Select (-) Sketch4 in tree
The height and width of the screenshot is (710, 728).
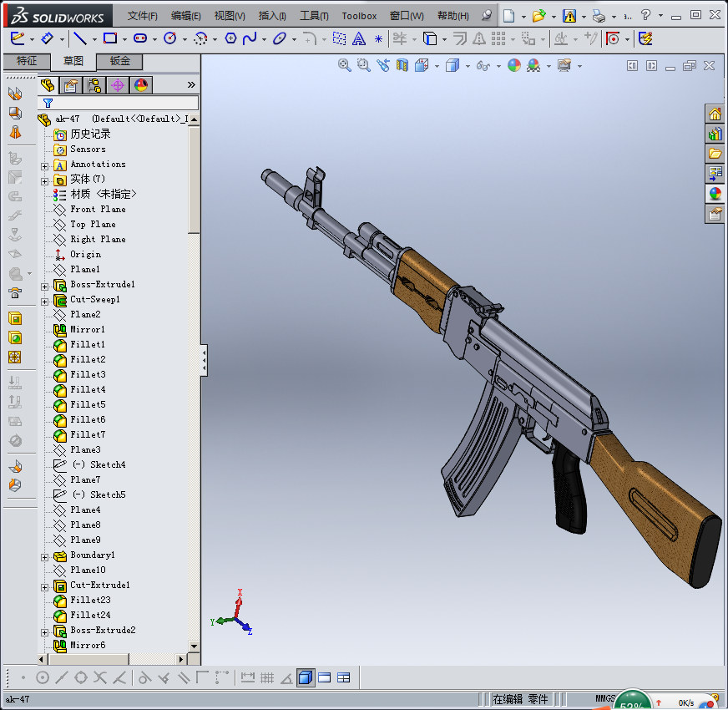(x=89, y=464)
